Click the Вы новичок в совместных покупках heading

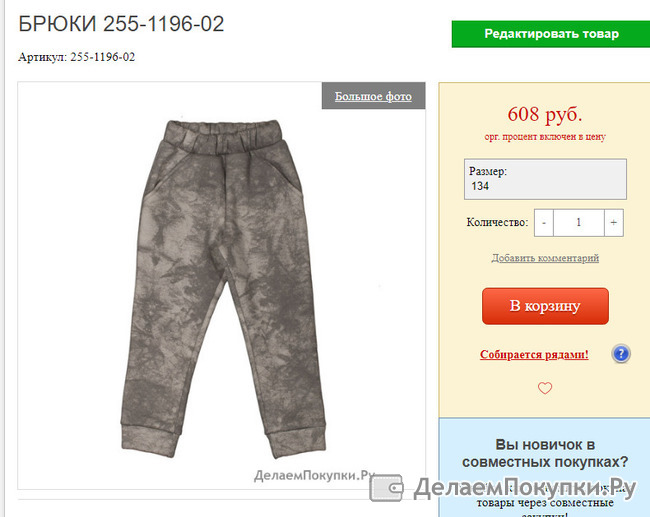[x=545, y=453]
